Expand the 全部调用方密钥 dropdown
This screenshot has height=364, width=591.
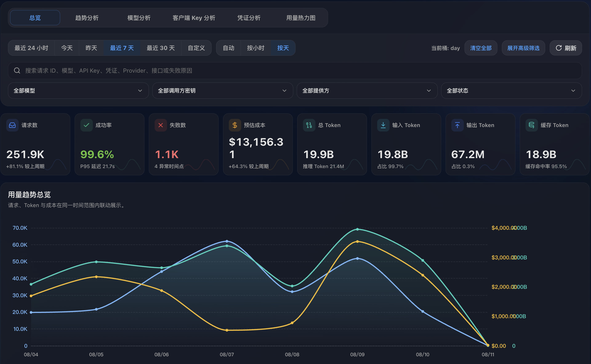pos(223,91)
